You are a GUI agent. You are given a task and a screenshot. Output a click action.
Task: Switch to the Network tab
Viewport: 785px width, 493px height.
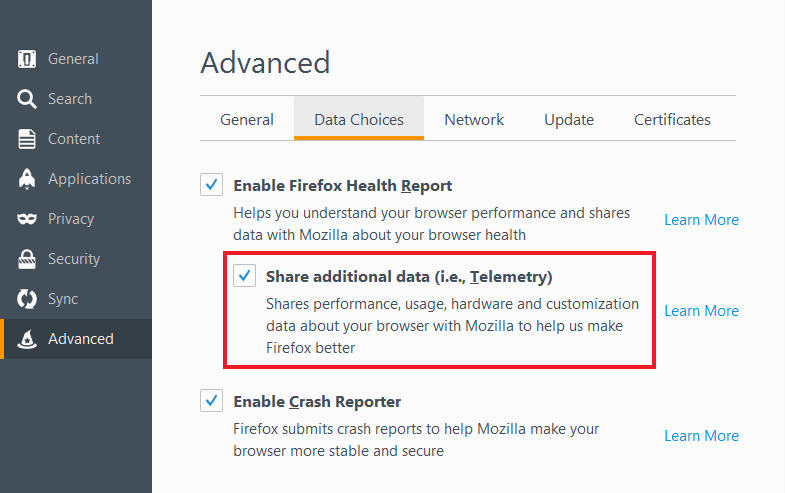474,119
